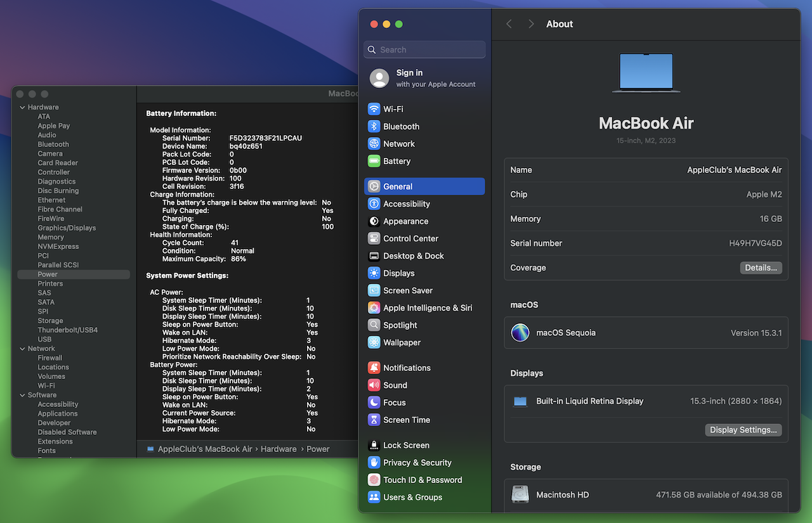Viewport: 812px width, 523px height.
Task: Select Firewall under Network in System Information
Action: 50,358
